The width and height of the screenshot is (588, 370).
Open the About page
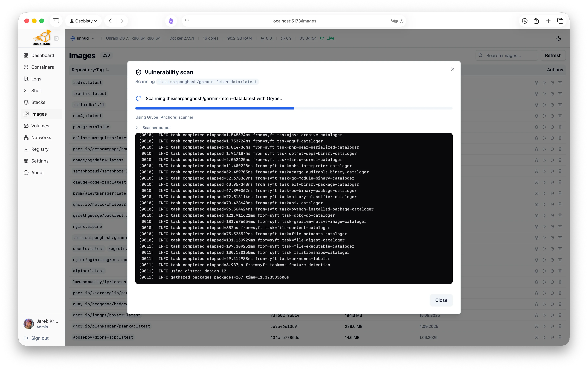coord(37,173)
